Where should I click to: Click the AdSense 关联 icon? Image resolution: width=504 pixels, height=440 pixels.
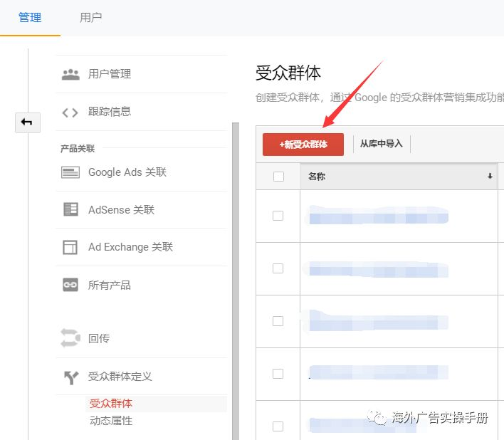(x=70, y=210)
